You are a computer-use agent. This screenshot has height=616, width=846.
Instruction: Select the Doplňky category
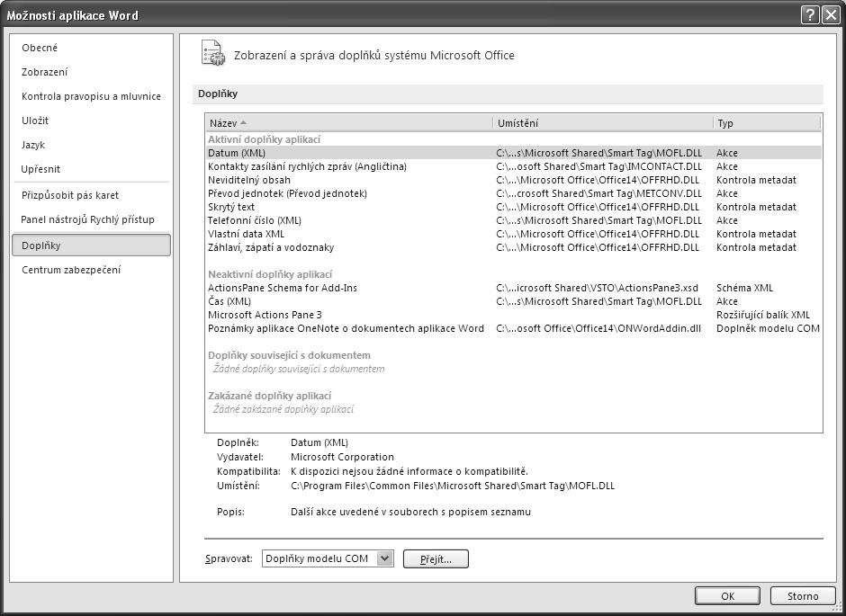tap(91, 246)
